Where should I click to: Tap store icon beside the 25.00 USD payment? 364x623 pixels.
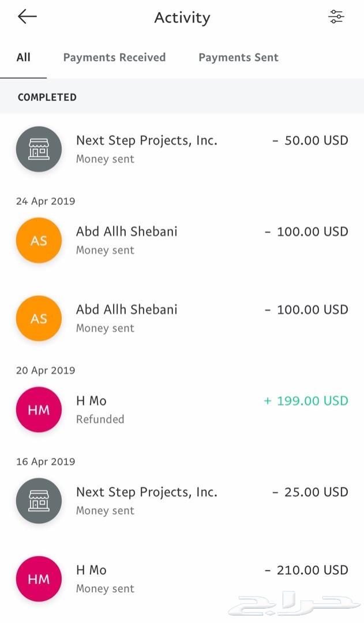point(39,501)
